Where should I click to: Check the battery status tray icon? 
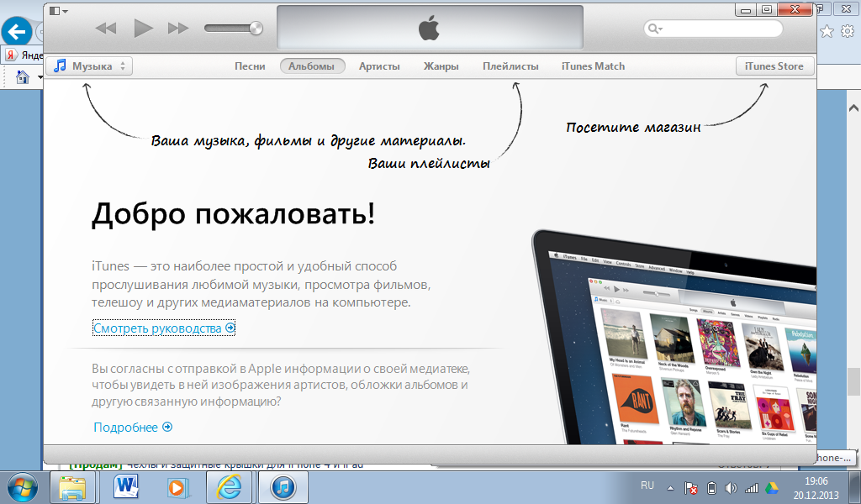(711, 487)
